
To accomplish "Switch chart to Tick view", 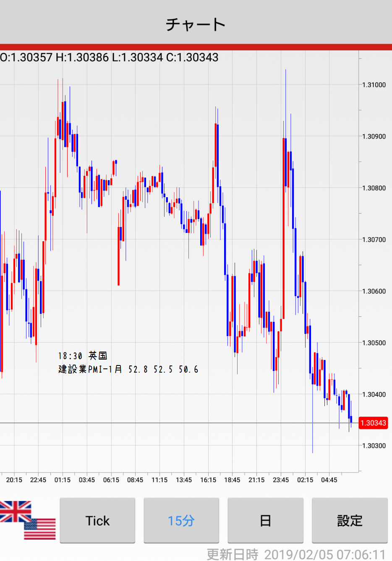I will click(97, 521).
